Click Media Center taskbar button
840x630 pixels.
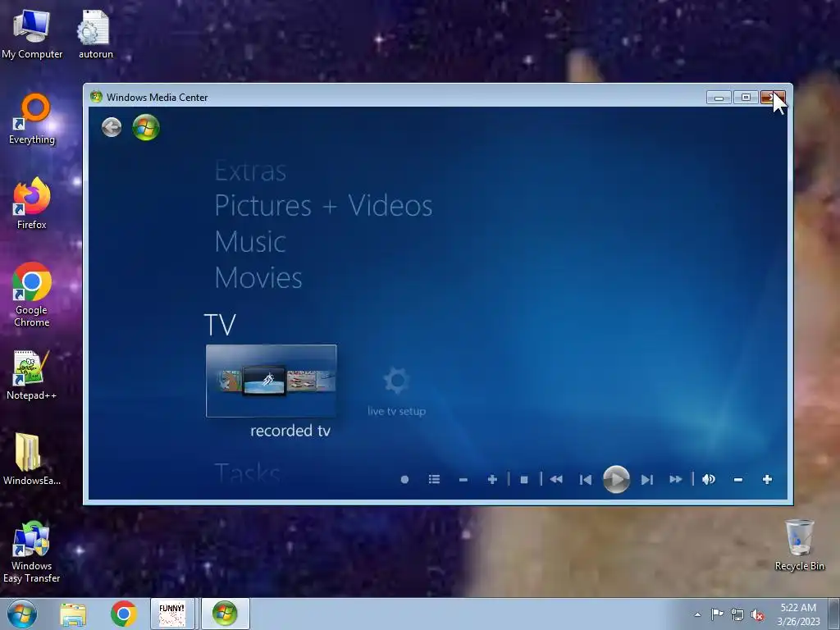tap(225, 614)
